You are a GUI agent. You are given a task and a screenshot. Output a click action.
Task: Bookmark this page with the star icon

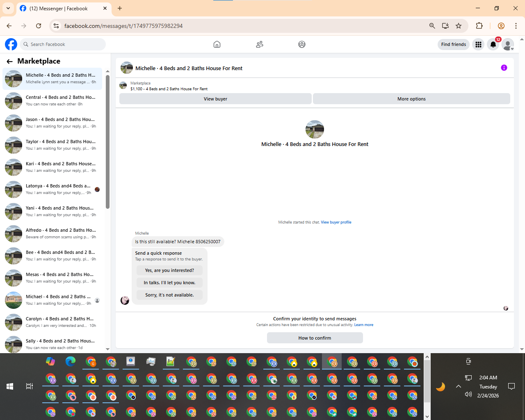click(x=459, y=26)
